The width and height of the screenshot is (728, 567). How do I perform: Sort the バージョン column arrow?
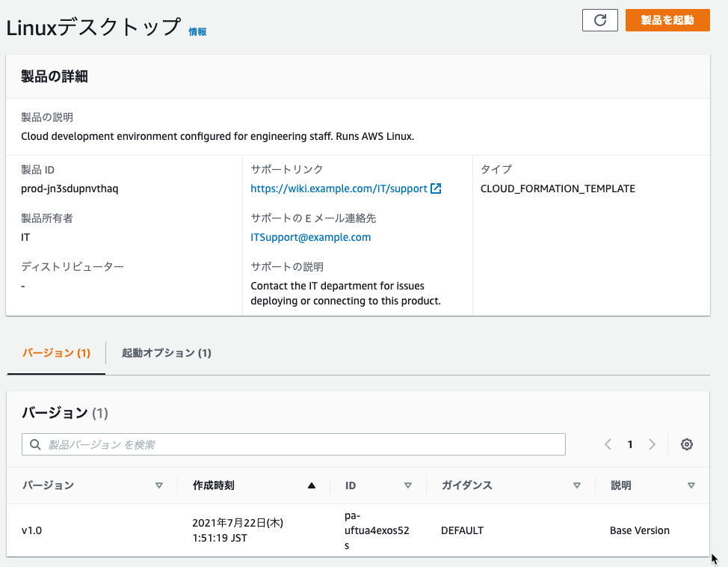[158, 485]
